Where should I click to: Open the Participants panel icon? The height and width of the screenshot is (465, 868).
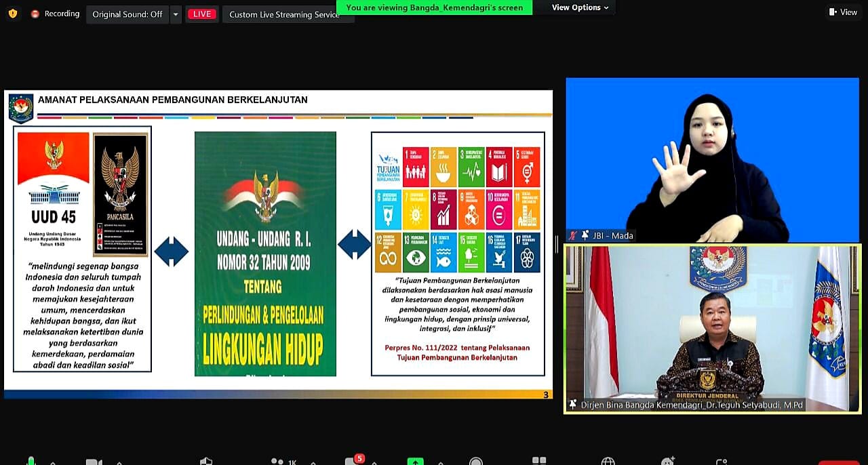(277, 462)
